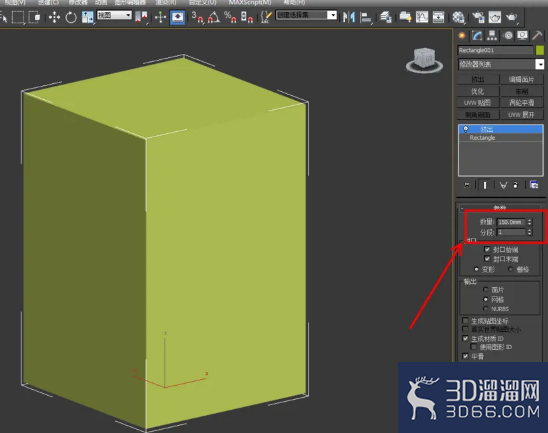Image resolution: width=548 pixels, height=433 pixels.
Task: Click the Pin Stack icon
Action: pos(467,185)
